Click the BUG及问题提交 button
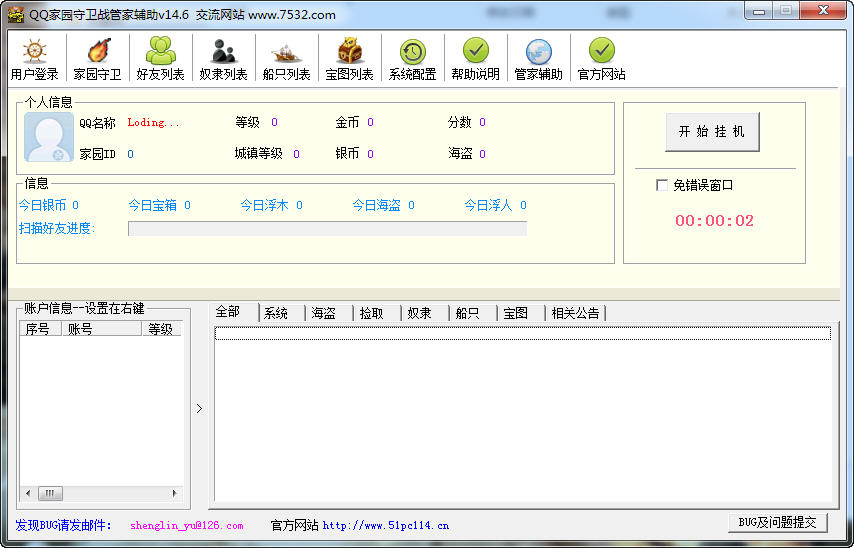This screenshot has width=854, height=548. (777, 522)
